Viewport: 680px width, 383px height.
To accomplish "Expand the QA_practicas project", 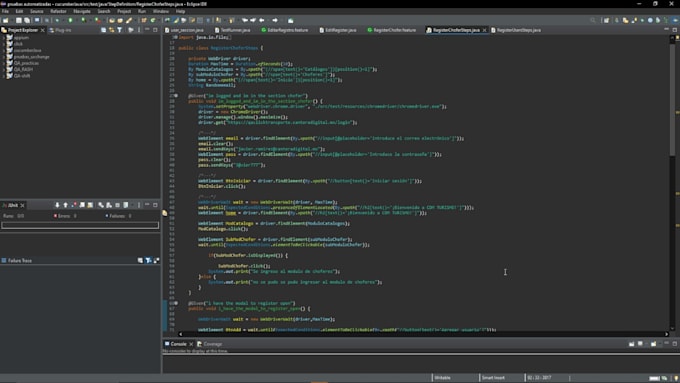I will tap(4, 63).
